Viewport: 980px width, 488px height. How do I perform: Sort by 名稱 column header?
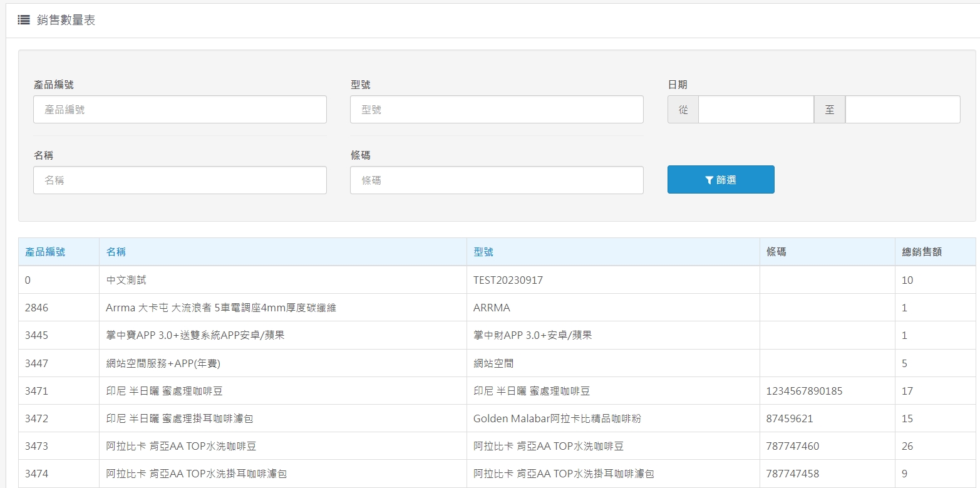click(116, 252)
